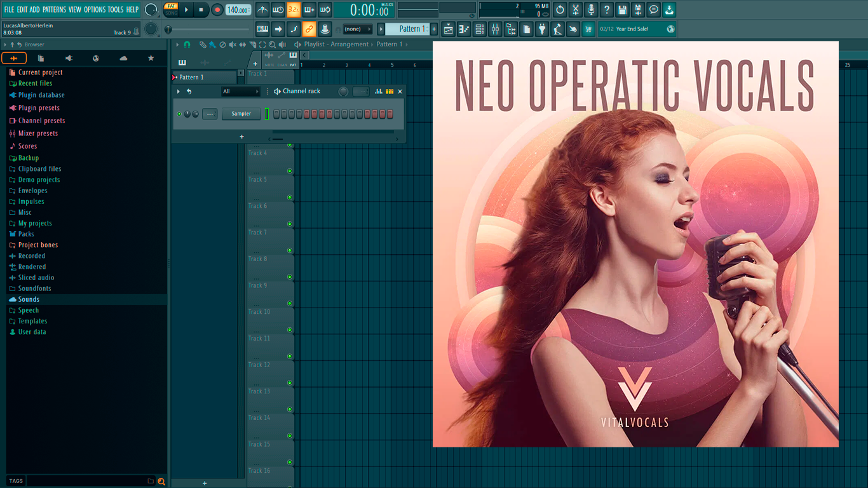Open the Playlist options menu arrow
868x488 pixels.
[177, 44]
